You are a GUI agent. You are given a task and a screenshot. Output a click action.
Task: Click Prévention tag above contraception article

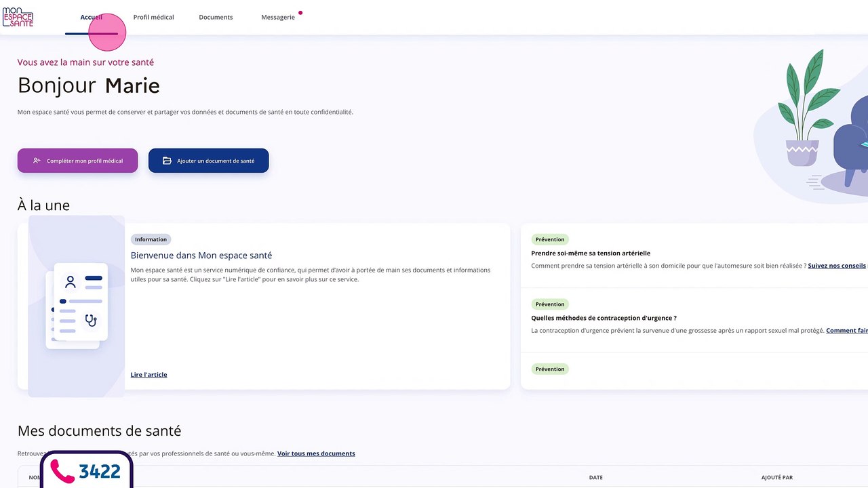(550, 304)
